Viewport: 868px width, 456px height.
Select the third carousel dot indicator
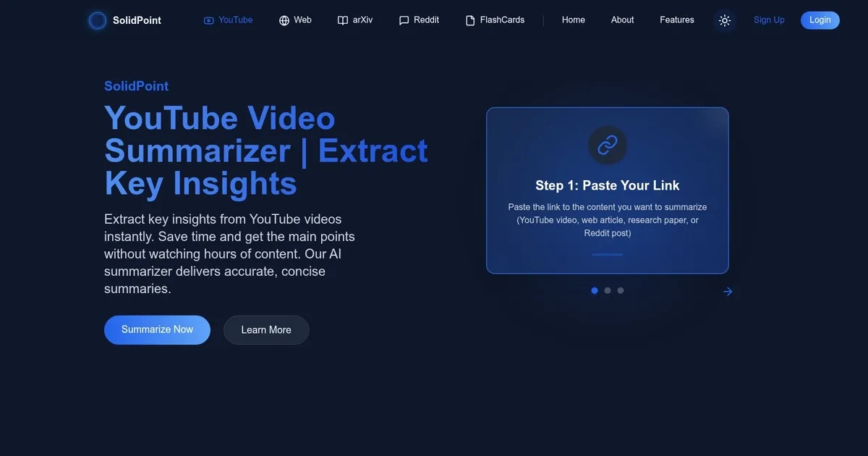pyautogui.click(x=621, y=290)
